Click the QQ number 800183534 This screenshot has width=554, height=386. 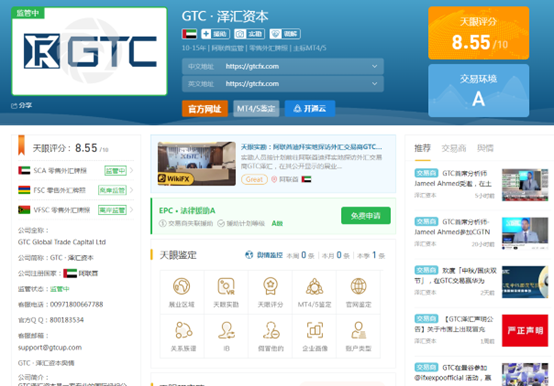pyautogui.click(x=67, y=320)
